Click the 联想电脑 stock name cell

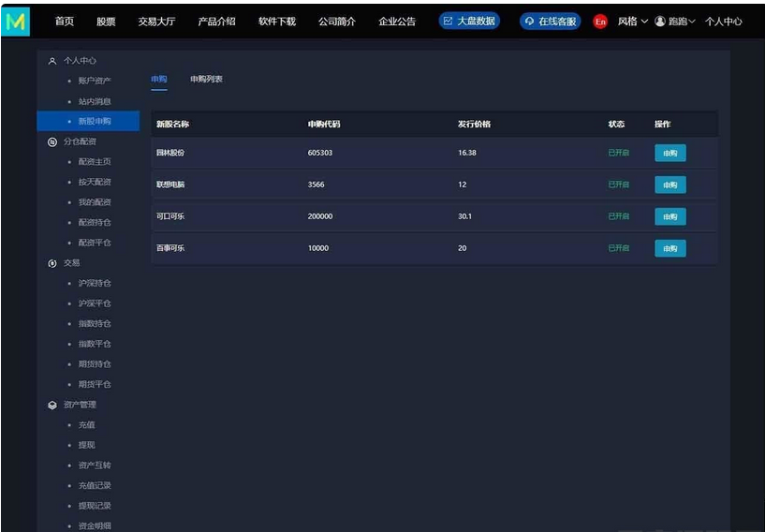(x=170, y=185)
